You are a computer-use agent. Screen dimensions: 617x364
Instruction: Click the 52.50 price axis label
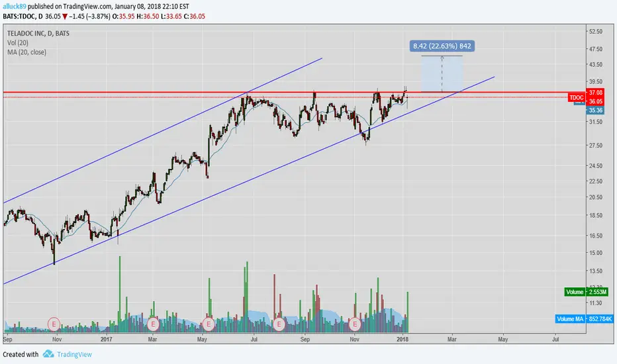(595, 32)
